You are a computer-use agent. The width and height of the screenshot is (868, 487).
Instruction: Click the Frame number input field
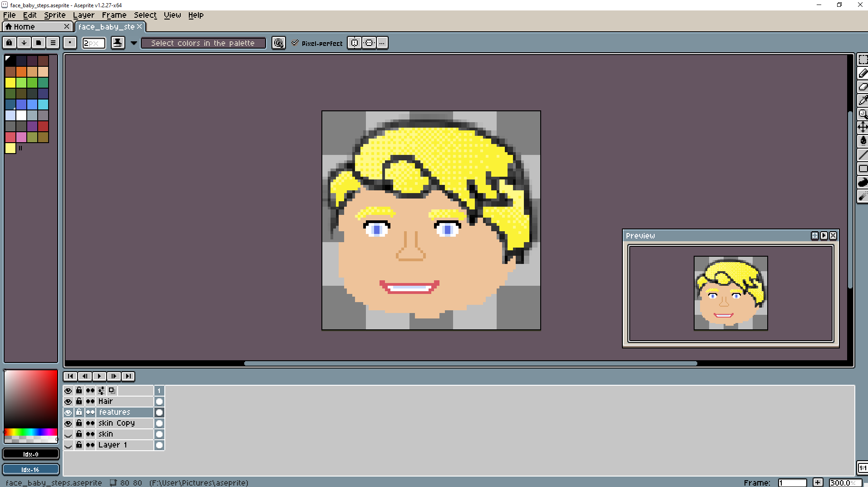point(792,482)
